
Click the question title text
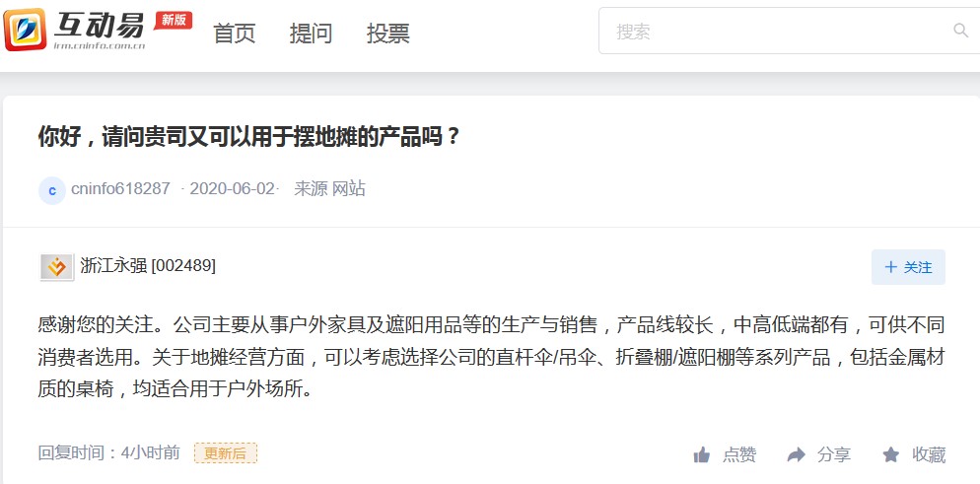(x=249, y=135)
